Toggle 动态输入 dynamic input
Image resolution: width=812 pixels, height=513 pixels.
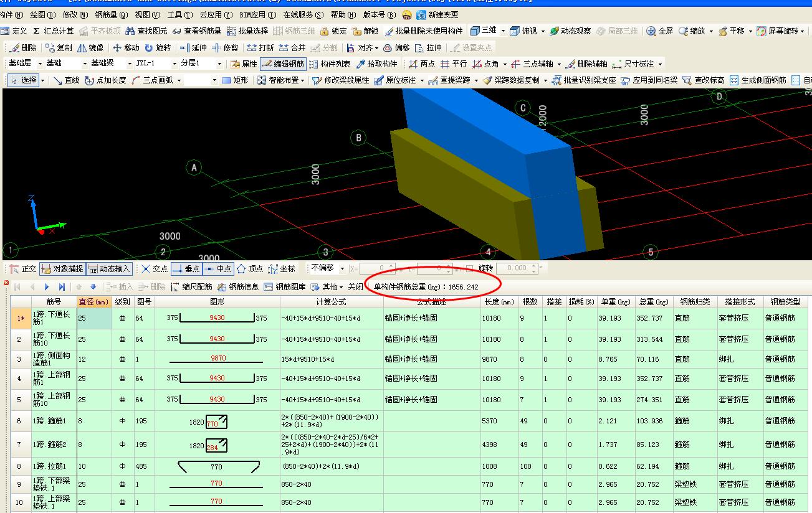[109, 268]
